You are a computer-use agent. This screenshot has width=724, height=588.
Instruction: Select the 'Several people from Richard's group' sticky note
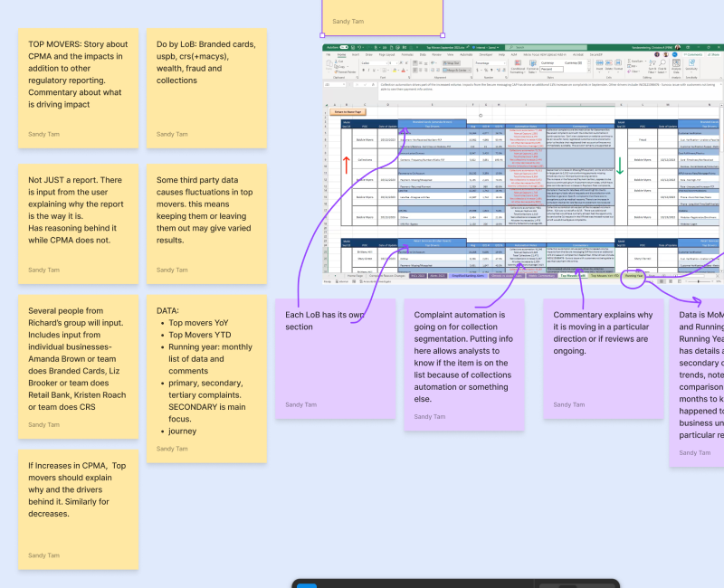78,367
